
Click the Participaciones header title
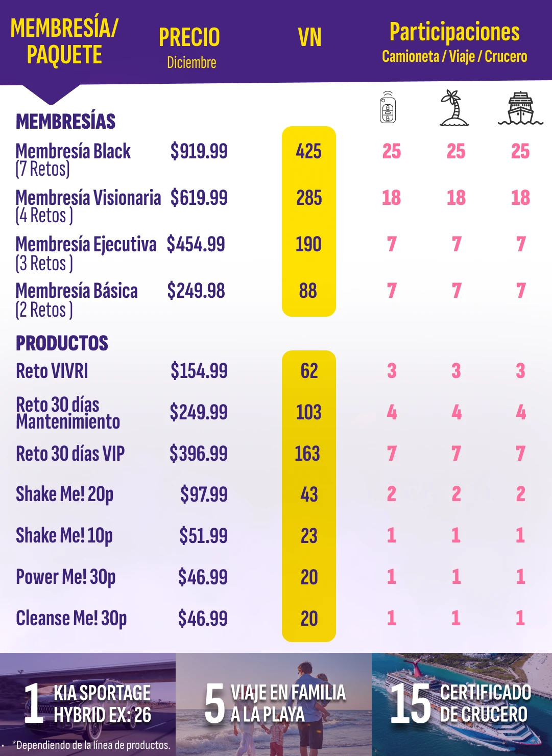(x=454, y=32)
